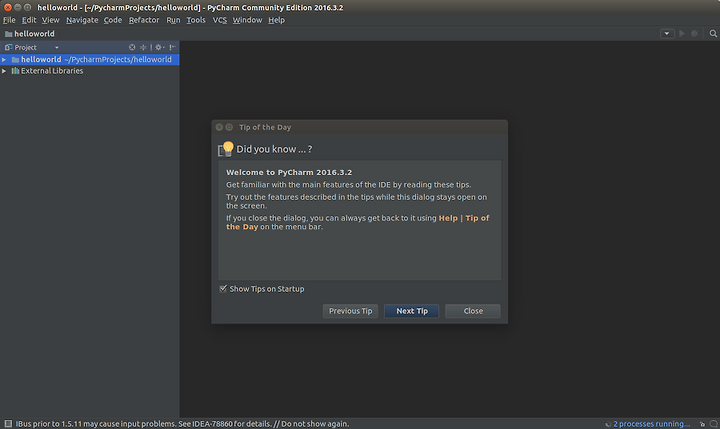Click the Previous Tip button

coord(350,311)
